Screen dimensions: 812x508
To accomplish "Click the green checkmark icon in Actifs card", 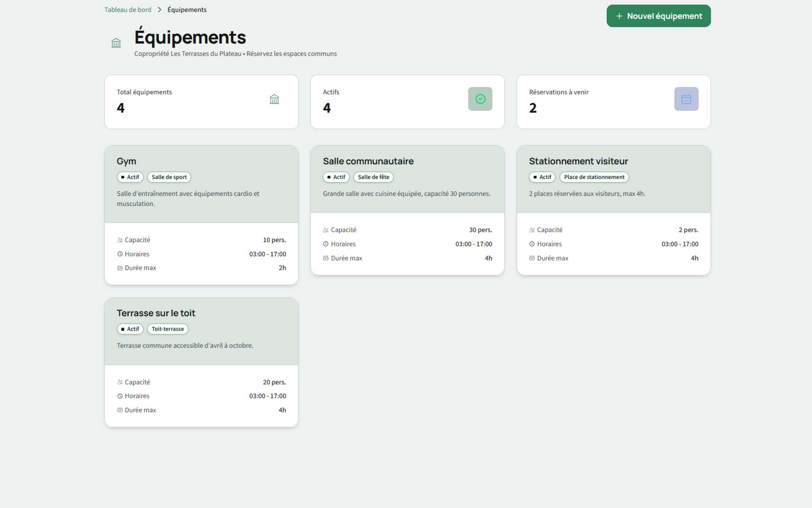I will (480, 99).
